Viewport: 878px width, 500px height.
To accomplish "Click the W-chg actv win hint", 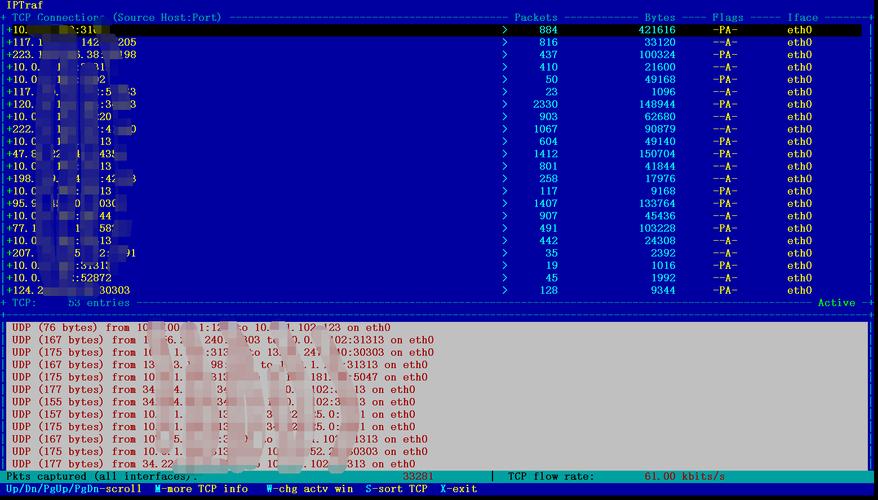I will click(310, 489).
